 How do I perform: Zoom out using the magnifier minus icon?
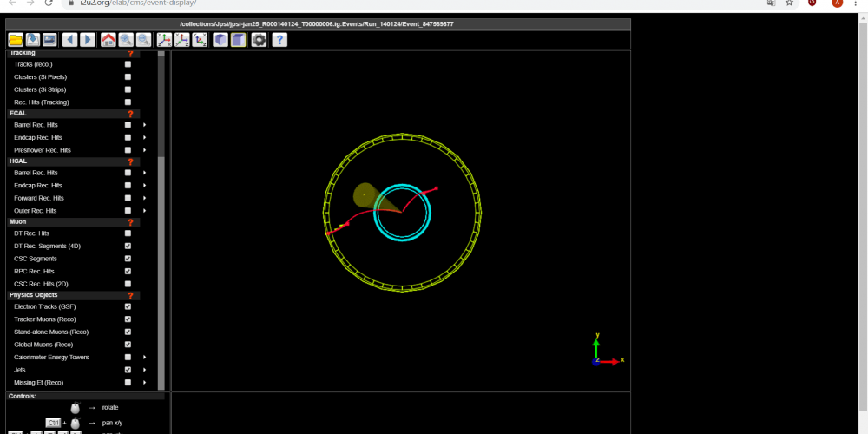(x=143, y=40)
